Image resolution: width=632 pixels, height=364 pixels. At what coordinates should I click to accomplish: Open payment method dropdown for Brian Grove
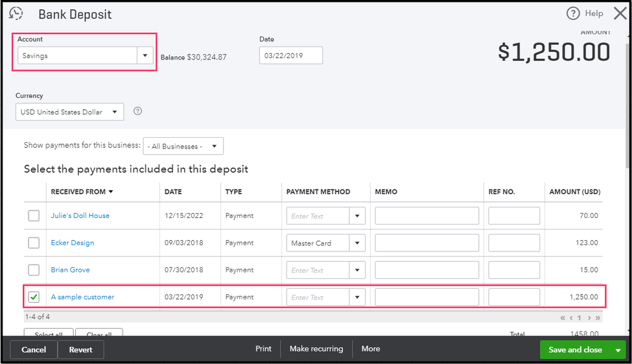pos(357,270)
